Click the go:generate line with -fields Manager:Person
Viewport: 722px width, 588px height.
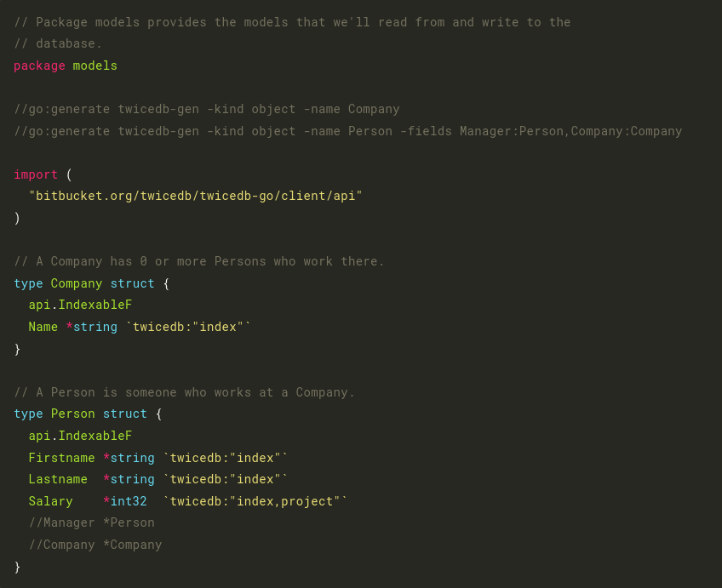tap(348, 131)
